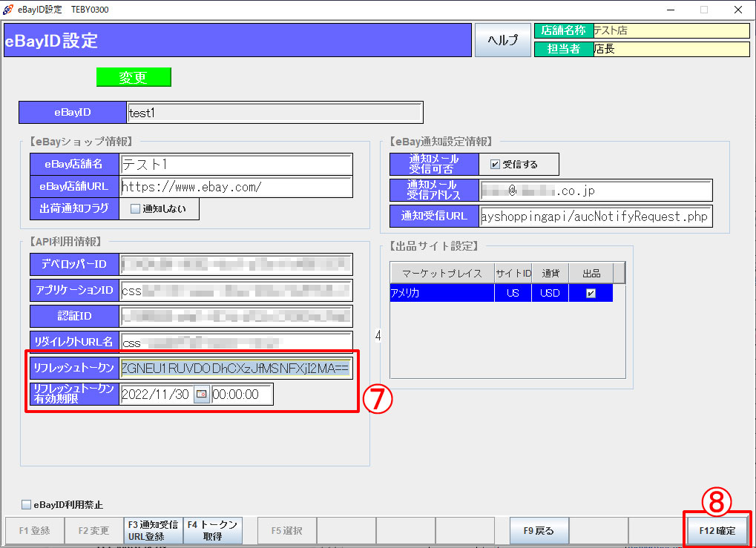The image size is (756, 548).
Task: Click the token expiry time field 00:00:00
Action: click(242, 395)
